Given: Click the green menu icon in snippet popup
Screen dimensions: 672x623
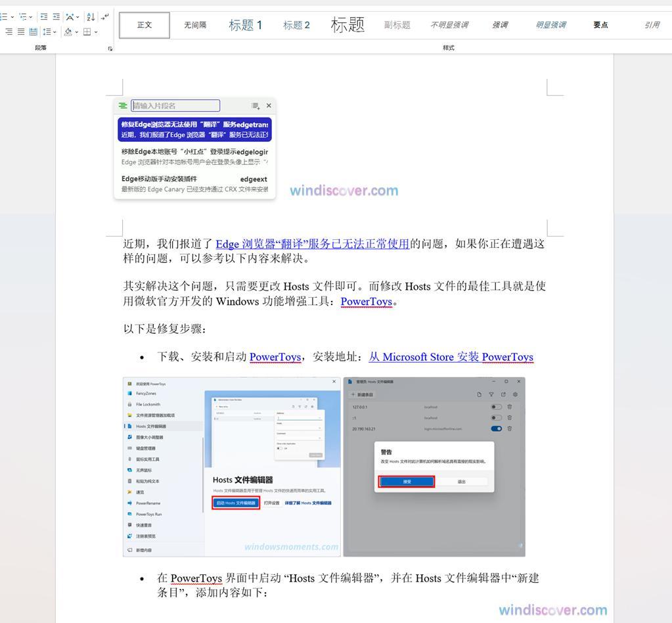Looking at the screenshot, I should pyautogui.click(x=123, y=106).
